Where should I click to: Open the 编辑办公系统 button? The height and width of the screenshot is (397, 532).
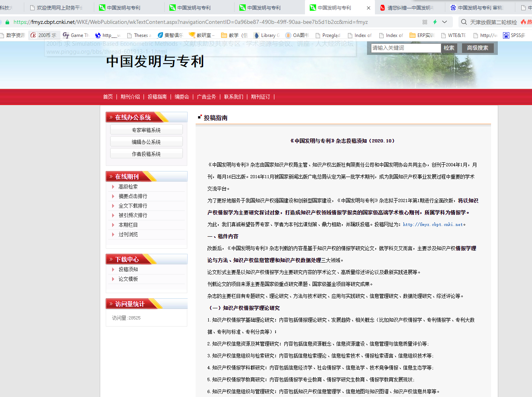click(x=146, y=142)
